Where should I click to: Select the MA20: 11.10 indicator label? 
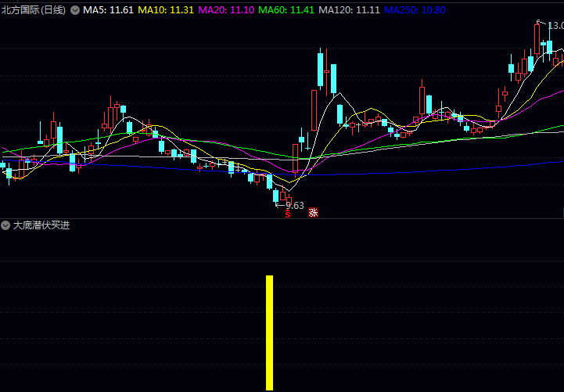coord(226,10)
